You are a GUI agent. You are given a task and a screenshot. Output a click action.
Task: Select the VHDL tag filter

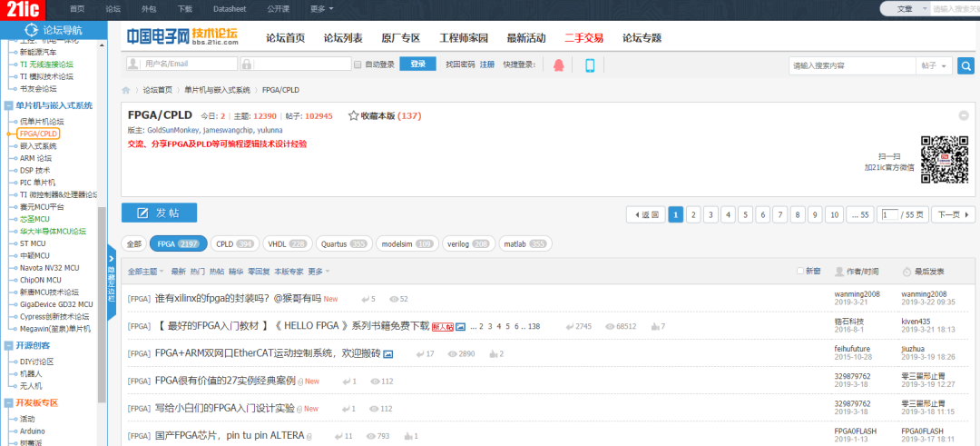tap(287, 244)
